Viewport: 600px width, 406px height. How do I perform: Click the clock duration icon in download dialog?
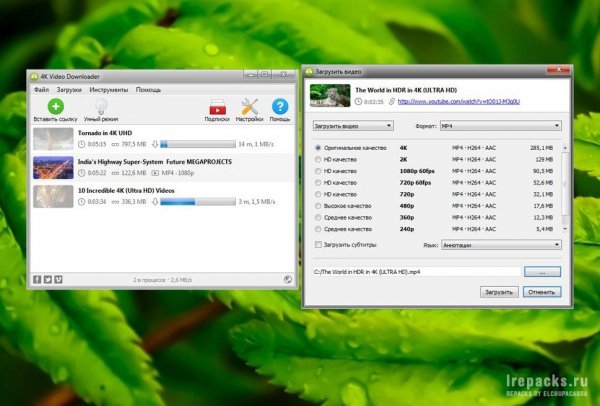[358, 101]
